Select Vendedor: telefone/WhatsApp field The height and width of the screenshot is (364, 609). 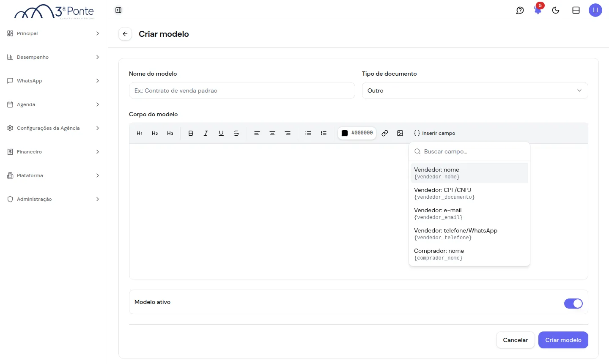click(x=469, y=234)
